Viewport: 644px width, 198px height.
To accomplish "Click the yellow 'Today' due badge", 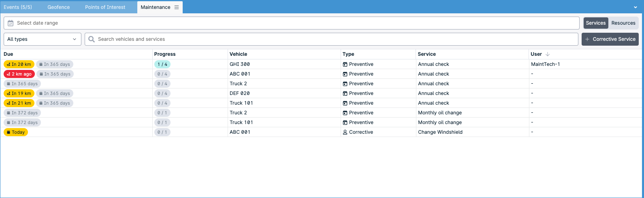I will tap(16, 132).
